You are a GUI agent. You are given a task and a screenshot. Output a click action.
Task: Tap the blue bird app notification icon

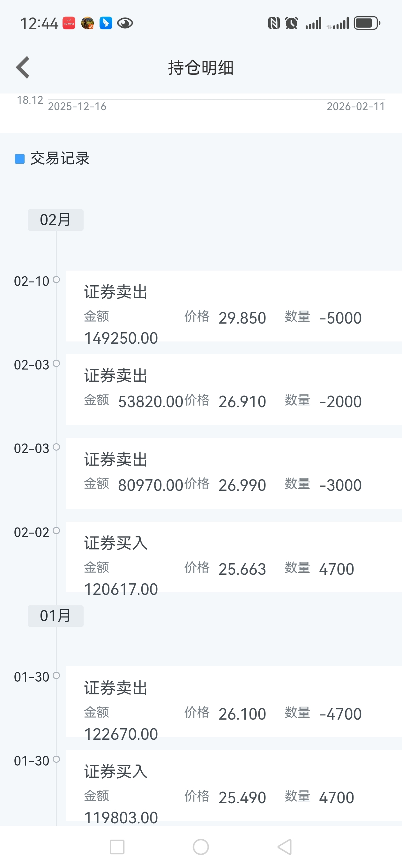(106, 23)
